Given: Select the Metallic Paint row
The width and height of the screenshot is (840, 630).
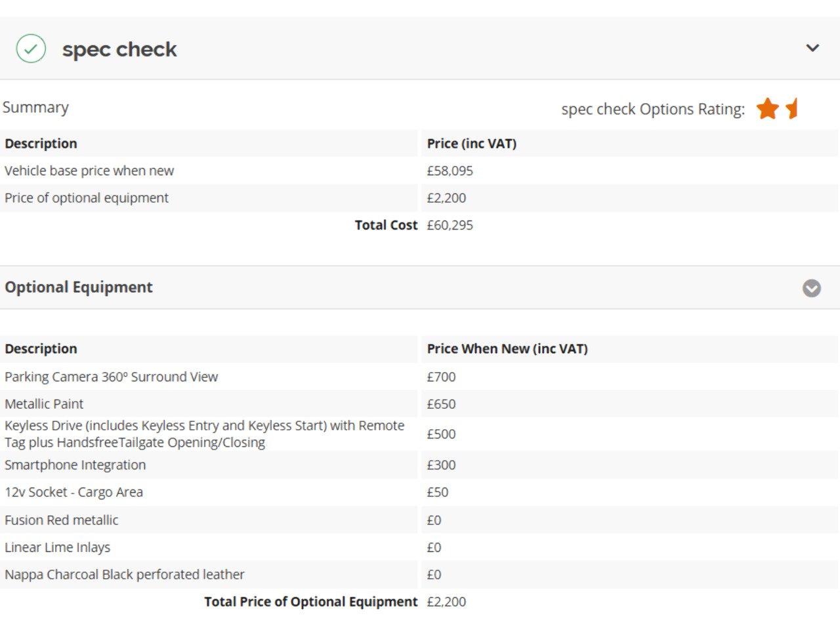Looking at the screenshot, I should (x=44, y=404).
